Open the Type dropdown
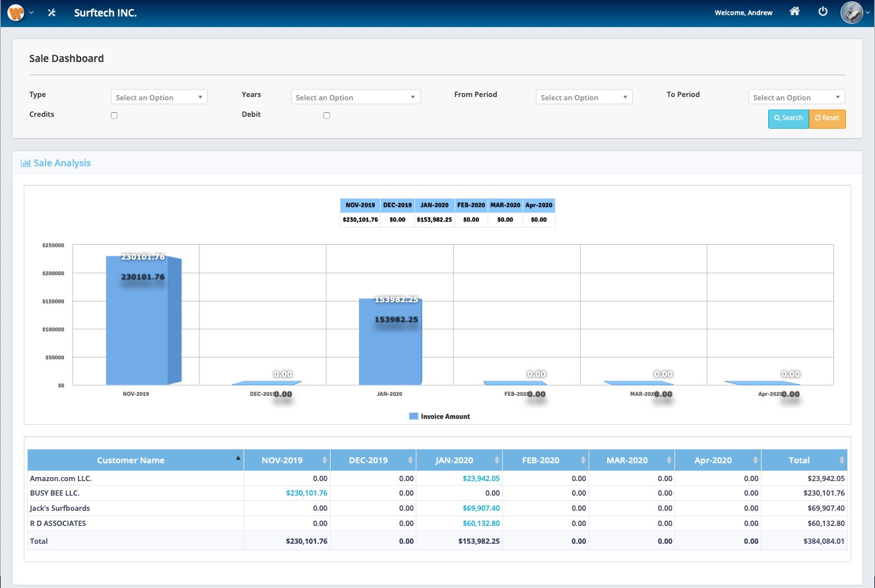The height and width of the screenshot is (588, 875). coord(159,98)
